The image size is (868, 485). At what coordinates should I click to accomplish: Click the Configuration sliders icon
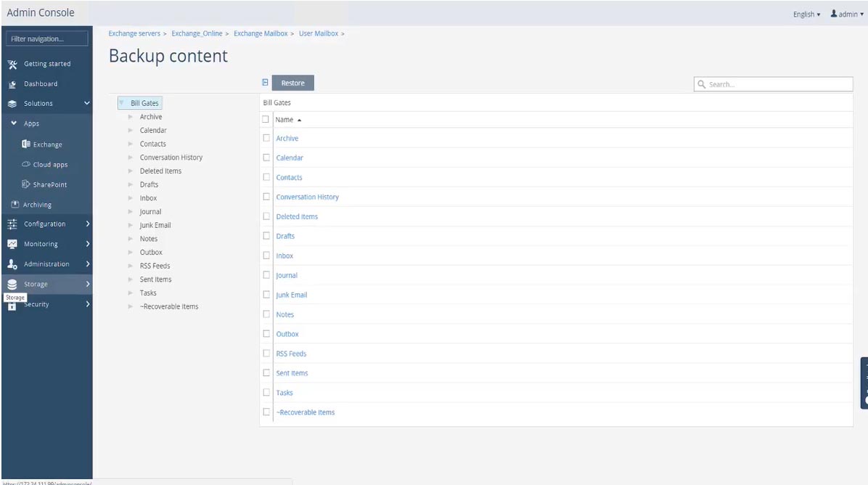12,224
